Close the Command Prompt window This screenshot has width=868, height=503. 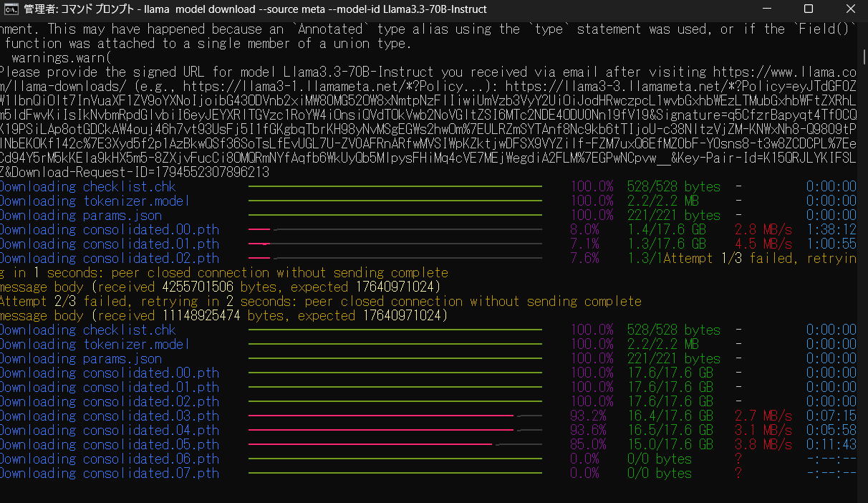tap(847, 9)
